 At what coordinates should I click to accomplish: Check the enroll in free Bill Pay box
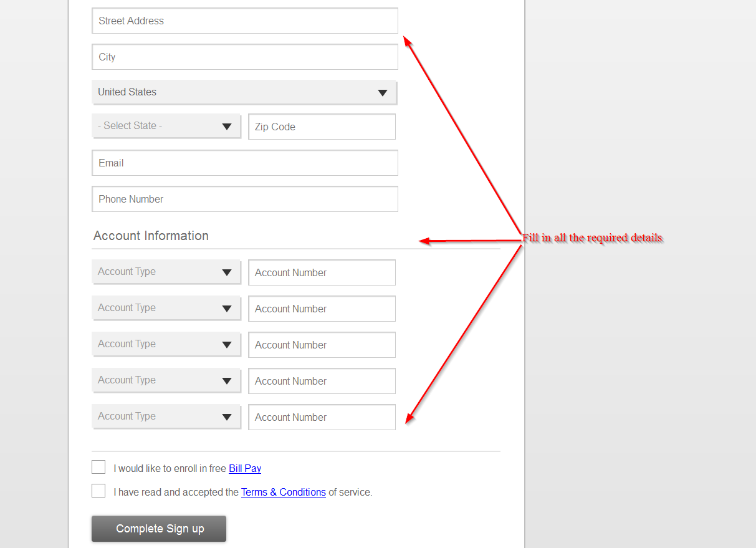(x=98, y=467)
